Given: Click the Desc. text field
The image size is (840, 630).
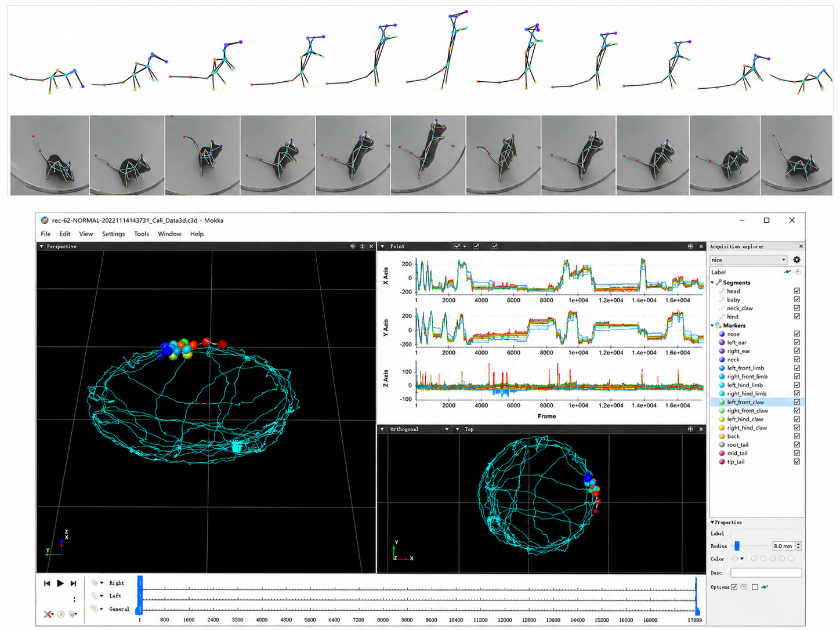Looking at the screenshot, I should coord(766,573).
